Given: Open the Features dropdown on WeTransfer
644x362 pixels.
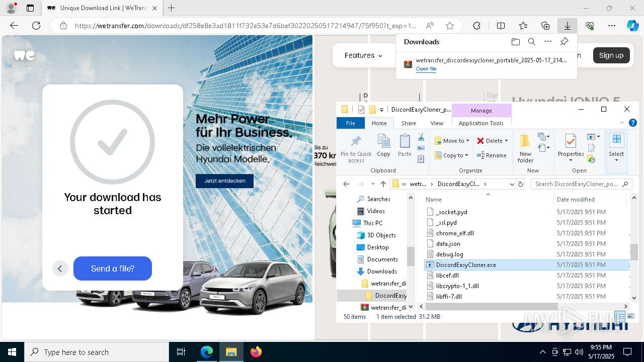Looking at the screenshot, I should (x=363, y=55).
